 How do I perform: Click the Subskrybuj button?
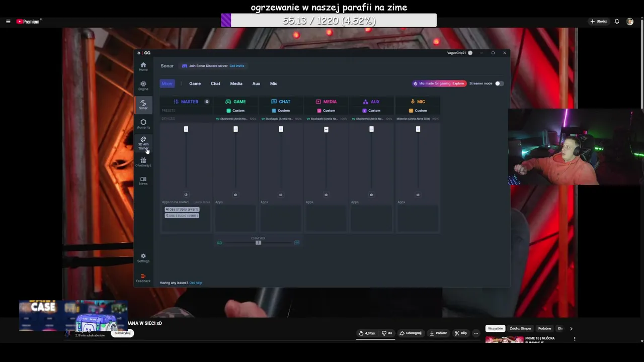pos(122,333)
